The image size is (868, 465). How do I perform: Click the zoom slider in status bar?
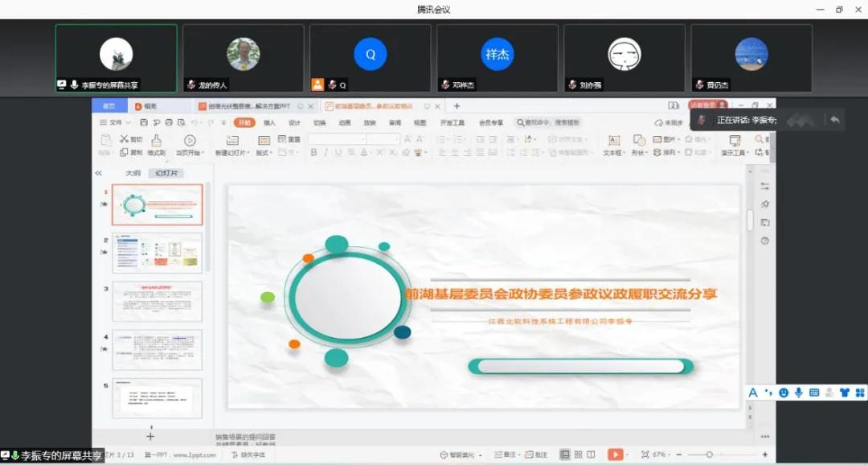[x=709, y=455]
